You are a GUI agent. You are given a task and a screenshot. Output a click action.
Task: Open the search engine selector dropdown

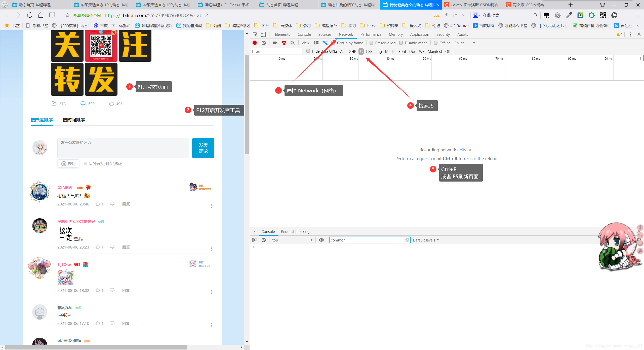pos(477,15)
